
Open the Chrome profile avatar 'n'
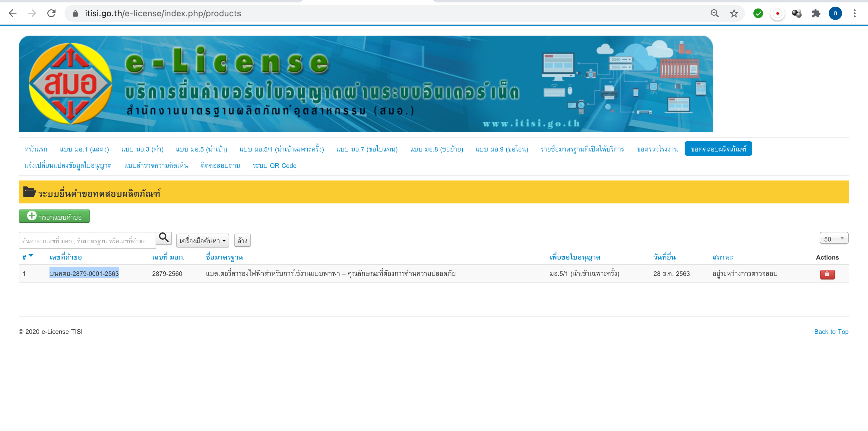point(835,14)
